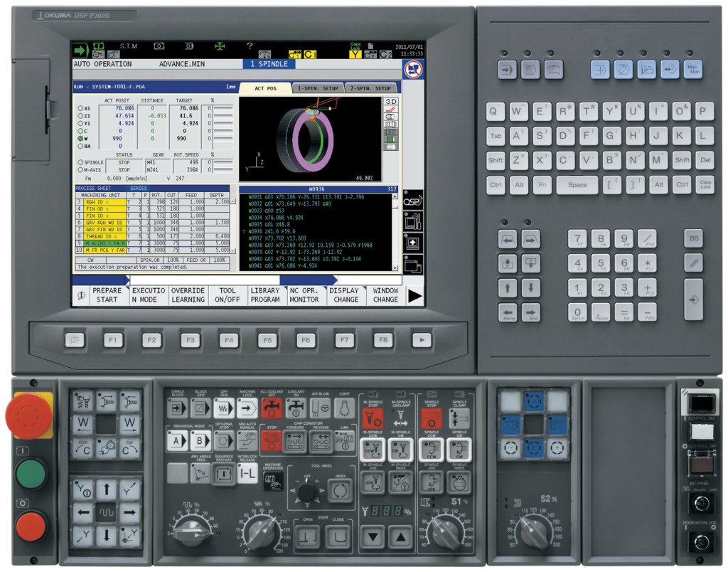This screenshot has width=728, height=572.
Task: Activate the Single Block key
Action: pyautogui.click(x=177, y=408)
